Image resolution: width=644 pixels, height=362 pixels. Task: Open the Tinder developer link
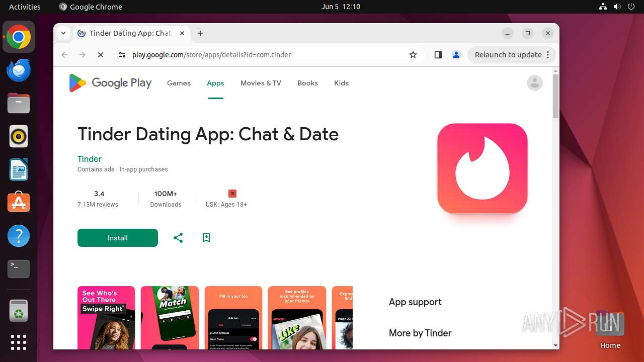tap(90, 159)
